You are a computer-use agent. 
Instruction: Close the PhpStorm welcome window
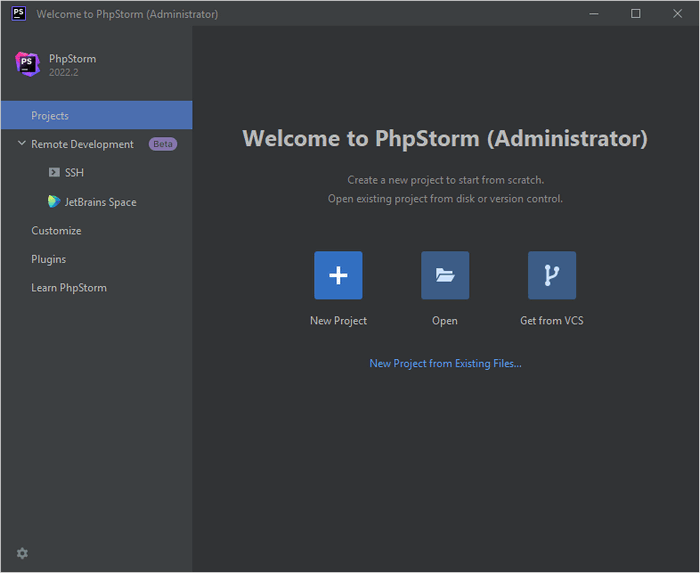(x=677, y=14)
